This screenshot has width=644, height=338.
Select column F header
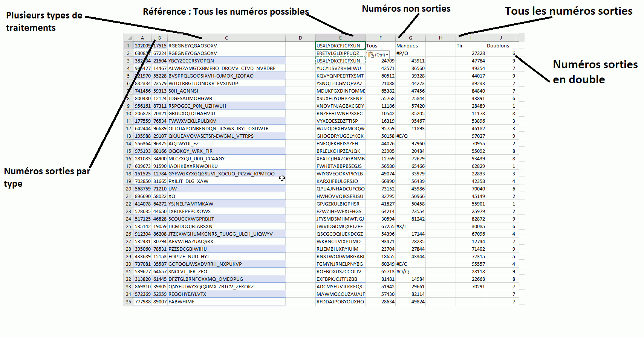[381, 38]
